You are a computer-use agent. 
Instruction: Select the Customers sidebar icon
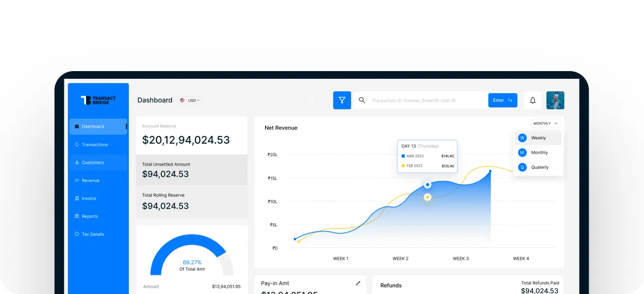(77, 162)
